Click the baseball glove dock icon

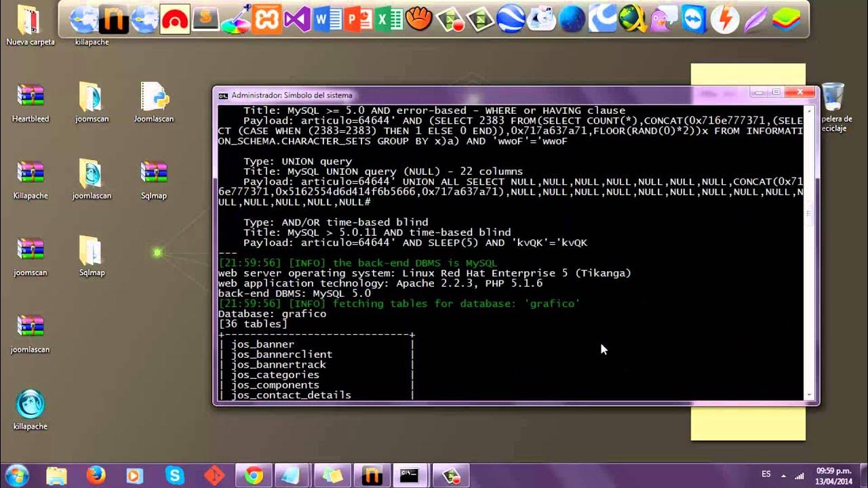(420, 18)
